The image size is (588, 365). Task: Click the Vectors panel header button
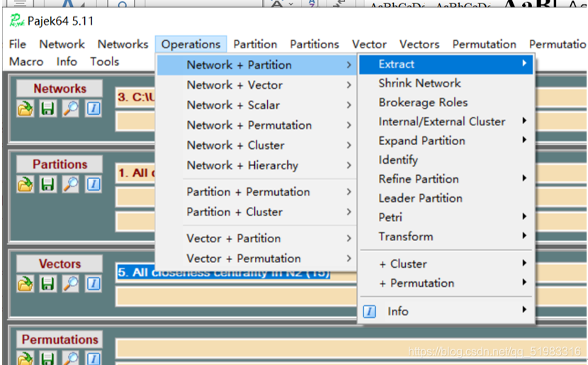coord(60,264)
